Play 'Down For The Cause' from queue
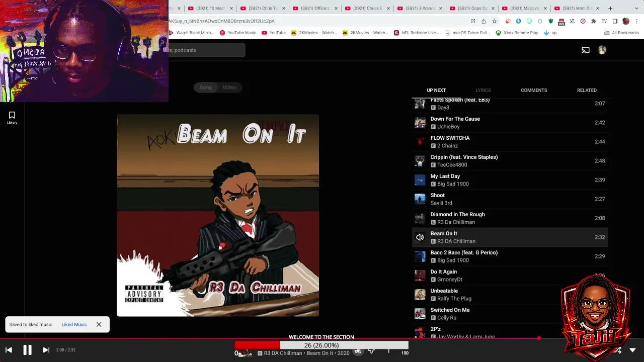 [510, 123]
